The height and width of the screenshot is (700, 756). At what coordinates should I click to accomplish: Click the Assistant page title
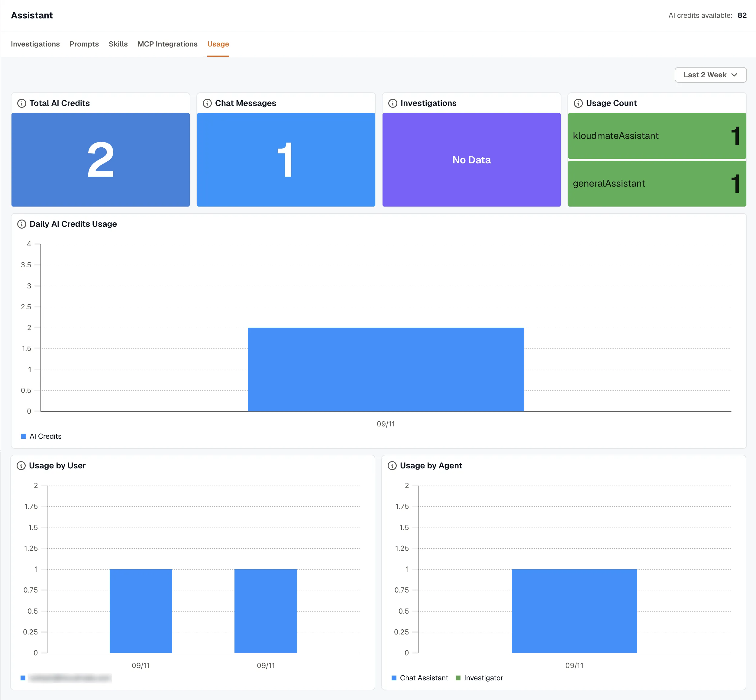(x=32, y=15)
